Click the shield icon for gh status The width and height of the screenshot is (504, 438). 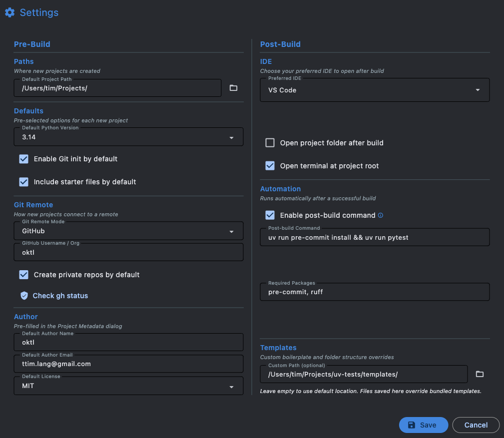[24, 296]
